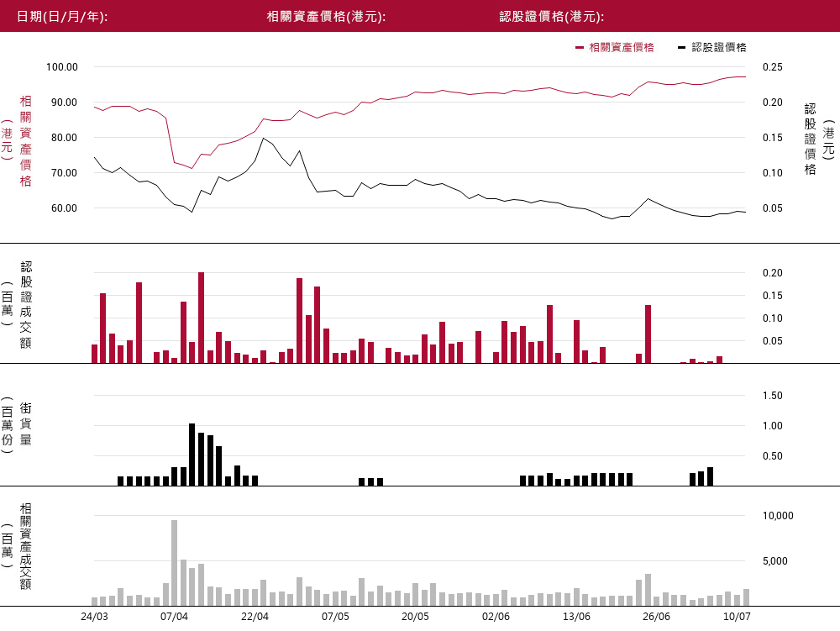
Task: Click the 相關資產價格(港元) header label
Action: coord(326,17)
